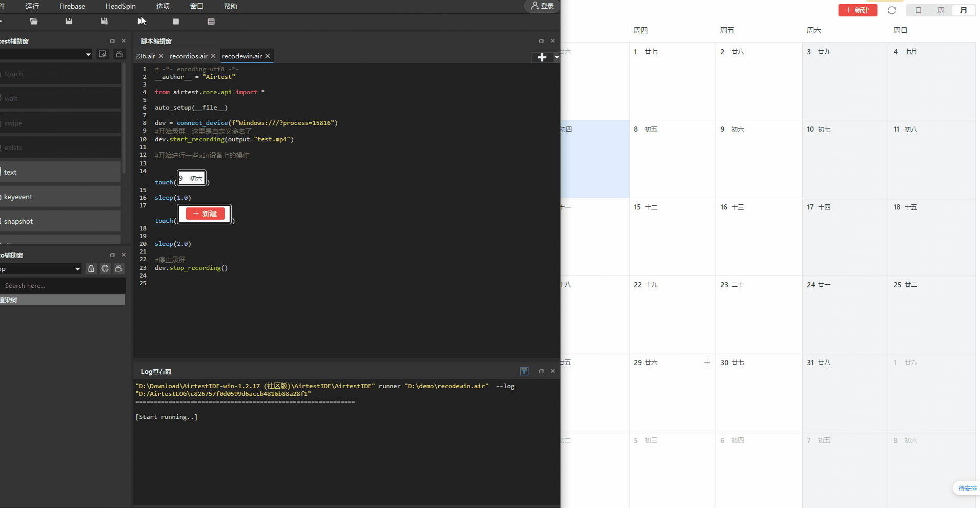Screen dimensions: 980x508
Task: Float the script editor panel
Action: click(541, 41)
